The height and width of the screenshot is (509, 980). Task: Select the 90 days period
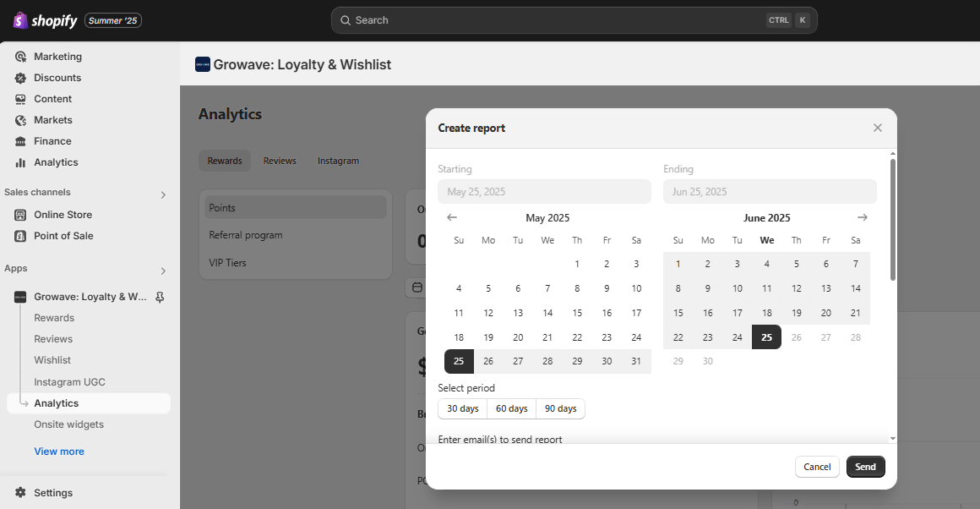(x=561, y=408)
